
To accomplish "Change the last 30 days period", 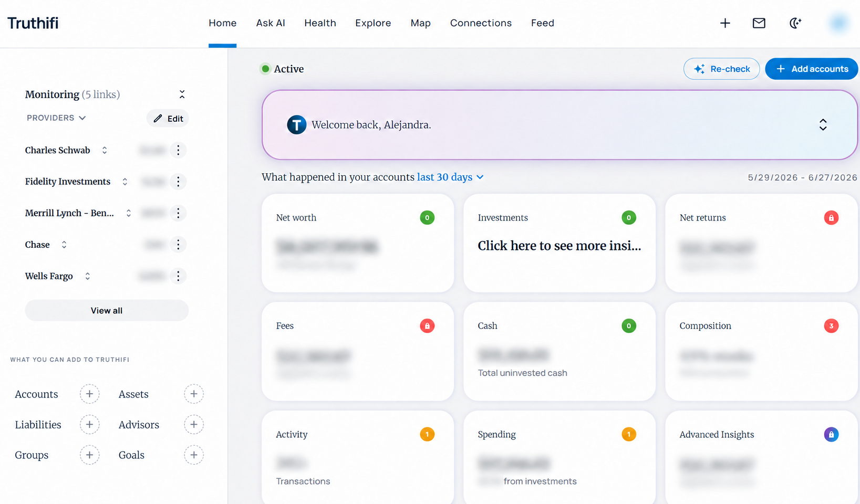I will (x=450, y=177).
